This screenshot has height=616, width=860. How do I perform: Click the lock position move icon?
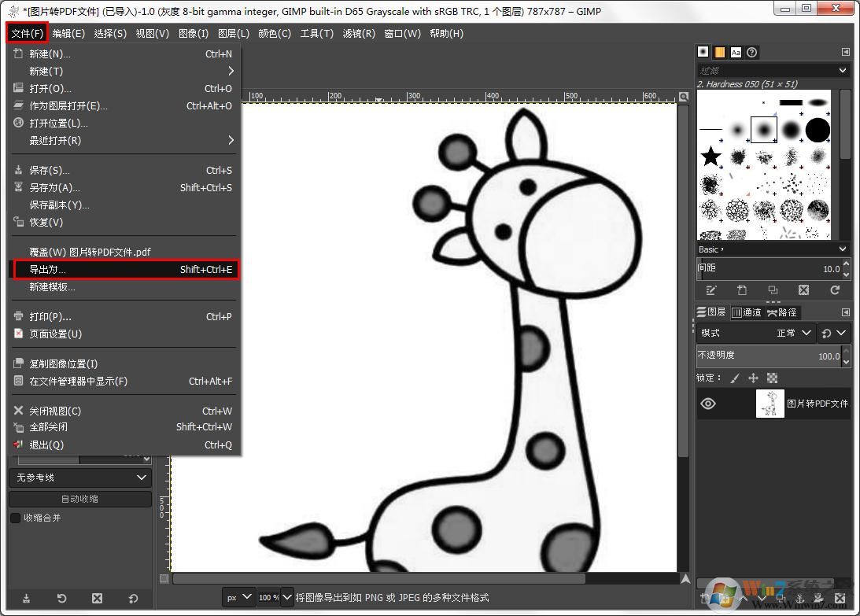click(753, 378)
